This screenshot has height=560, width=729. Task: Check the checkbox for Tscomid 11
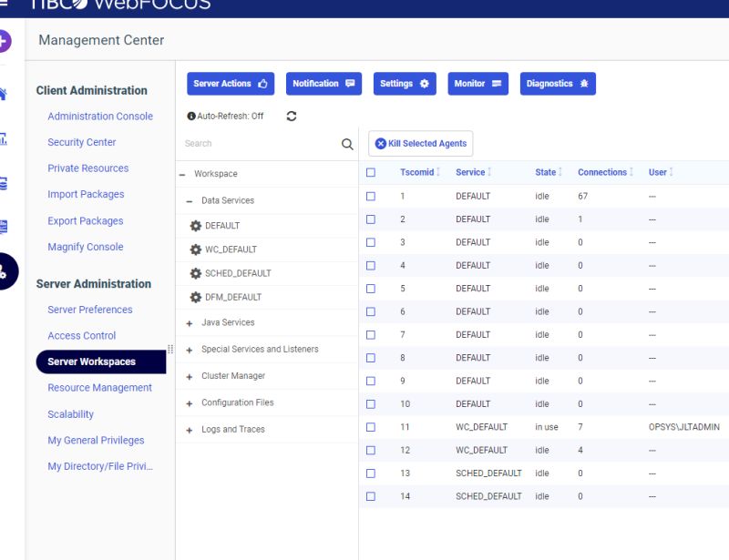point(370,426)
